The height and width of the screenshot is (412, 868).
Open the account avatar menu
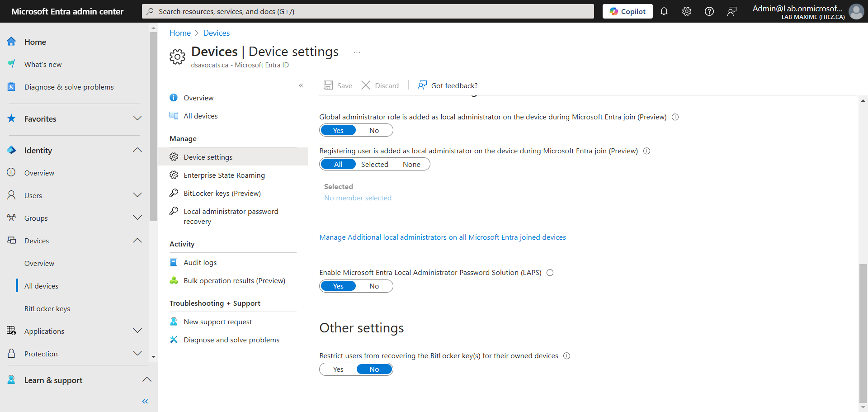(x=856, y=11)
